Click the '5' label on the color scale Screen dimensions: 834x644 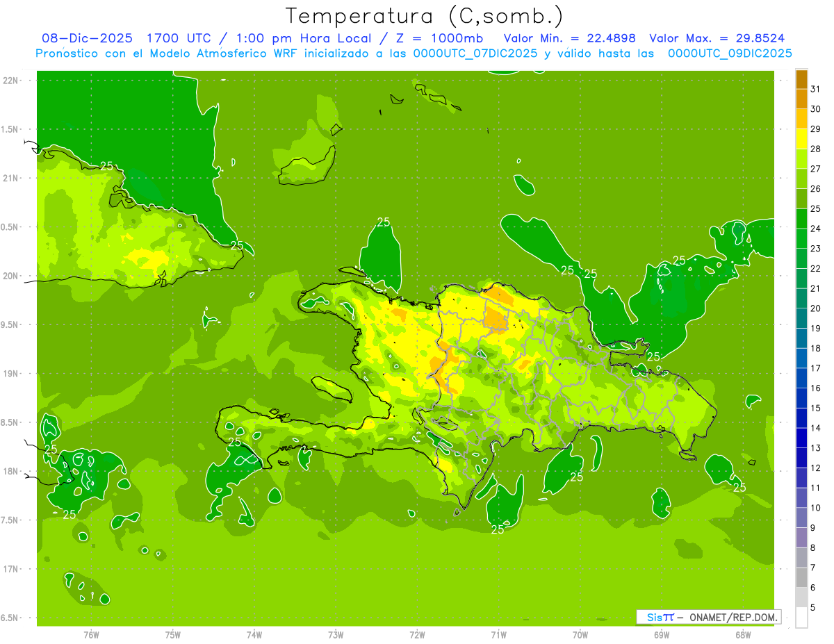point(813,608)
